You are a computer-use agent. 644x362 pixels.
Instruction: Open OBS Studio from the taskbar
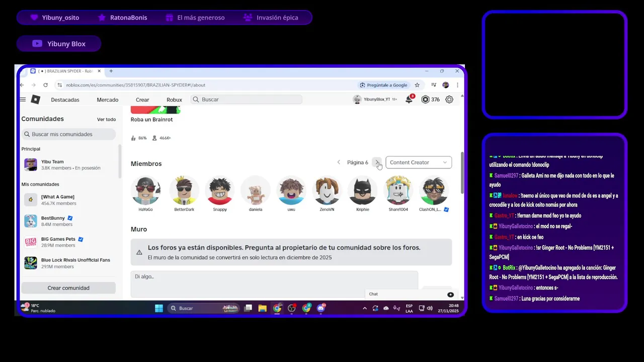coord(291,308)
